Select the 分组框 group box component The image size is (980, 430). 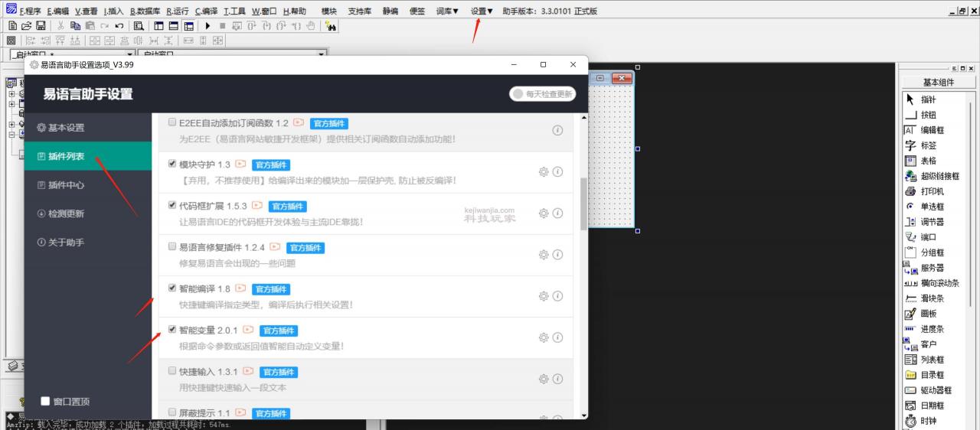click(924, 252)
